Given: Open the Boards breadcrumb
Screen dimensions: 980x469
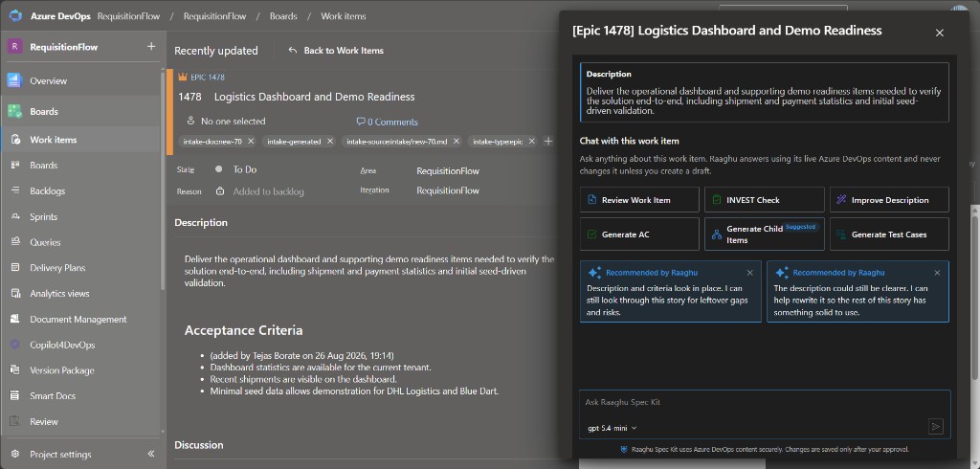Looking at the screenshot, I should point(283,16).
